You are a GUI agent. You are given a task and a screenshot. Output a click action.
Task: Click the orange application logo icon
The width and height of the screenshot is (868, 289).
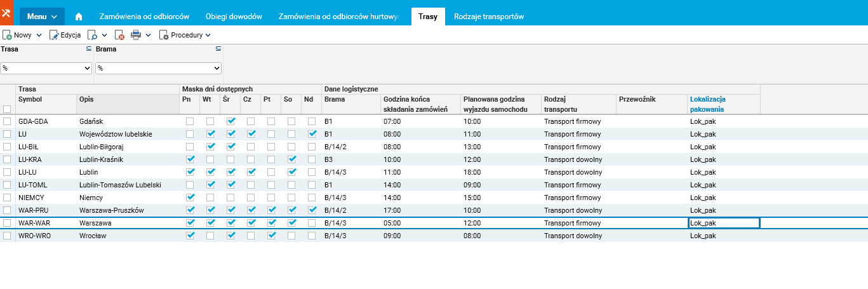(x=6, y=13)
